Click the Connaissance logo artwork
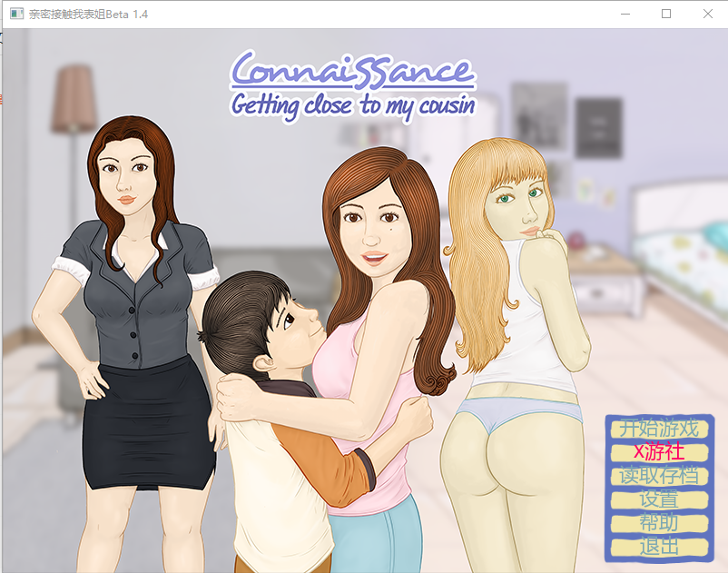728x573 pixels. pos(352,70)
